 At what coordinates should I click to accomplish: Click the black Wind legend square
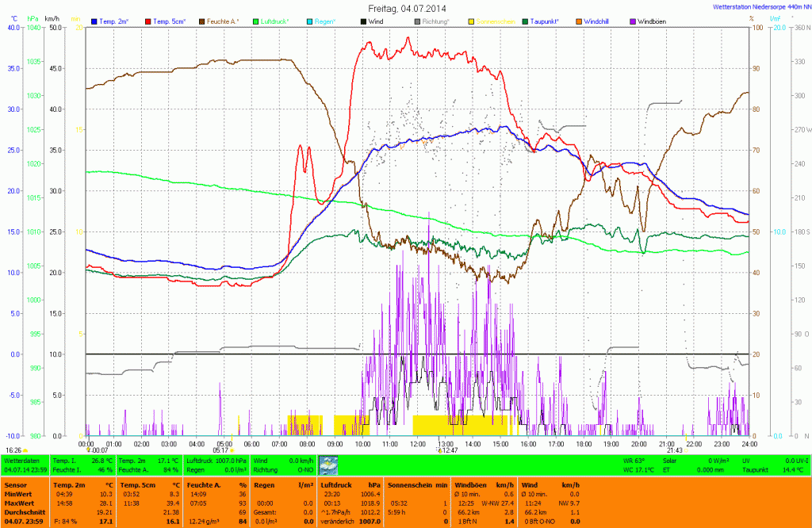362,20
